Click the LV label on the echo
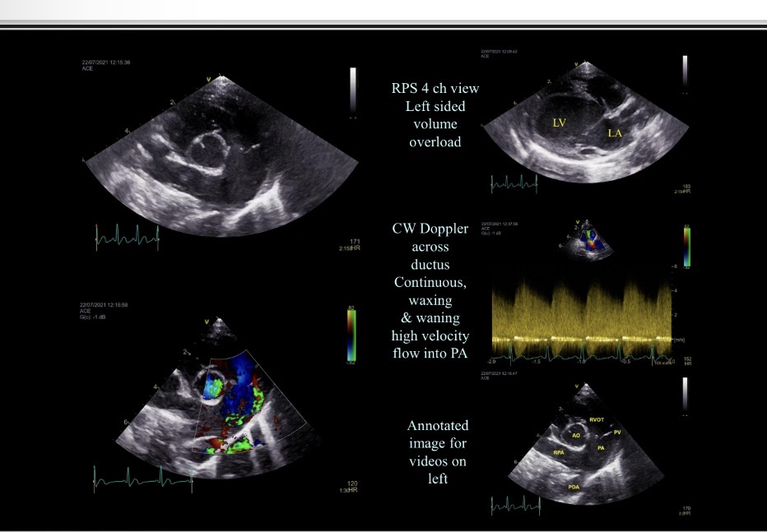The image size is (767, 532). point(559,123)
